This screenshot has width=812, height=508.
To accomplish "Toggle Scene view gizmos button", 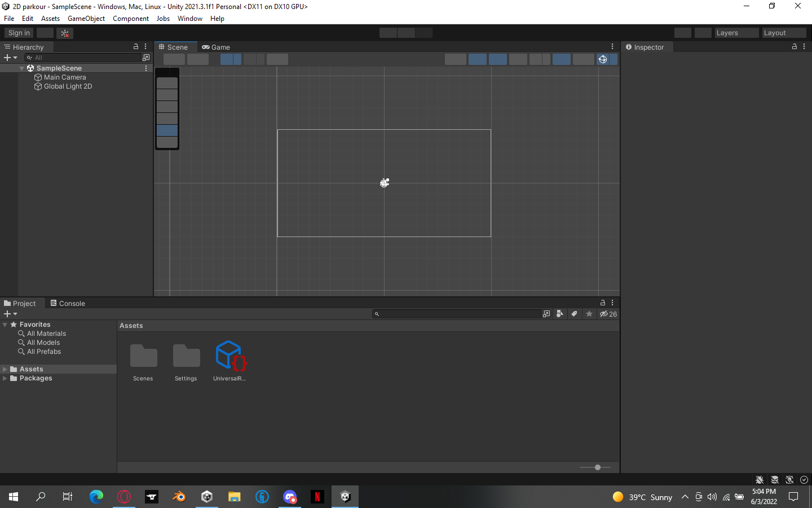I will click(603, 59).
